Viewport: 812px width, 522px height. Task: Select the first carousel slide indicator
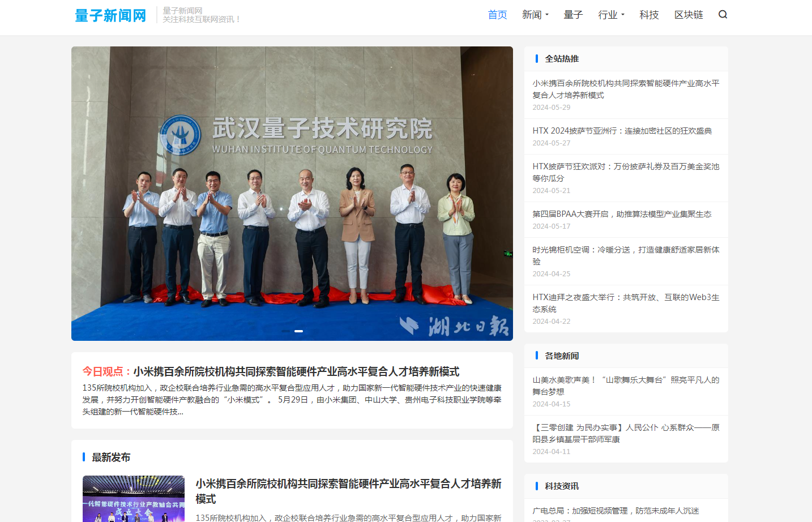pyautogui.click(x=285, y=331)
